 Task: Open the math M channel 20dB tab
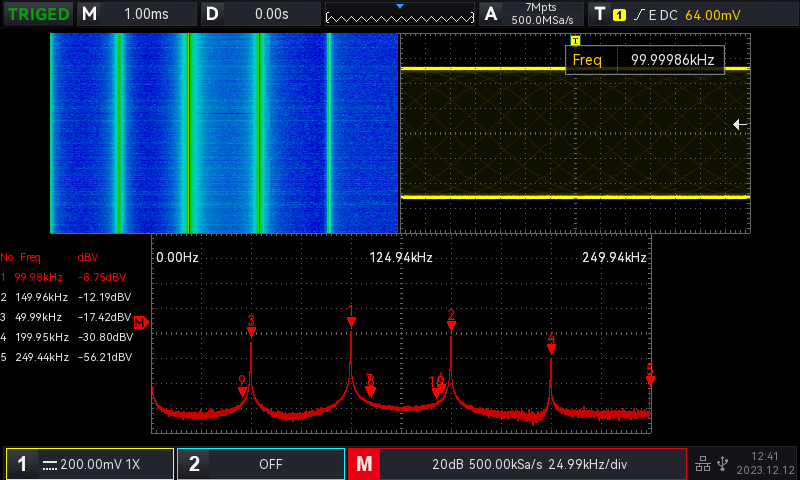click(x=517, y=464)
